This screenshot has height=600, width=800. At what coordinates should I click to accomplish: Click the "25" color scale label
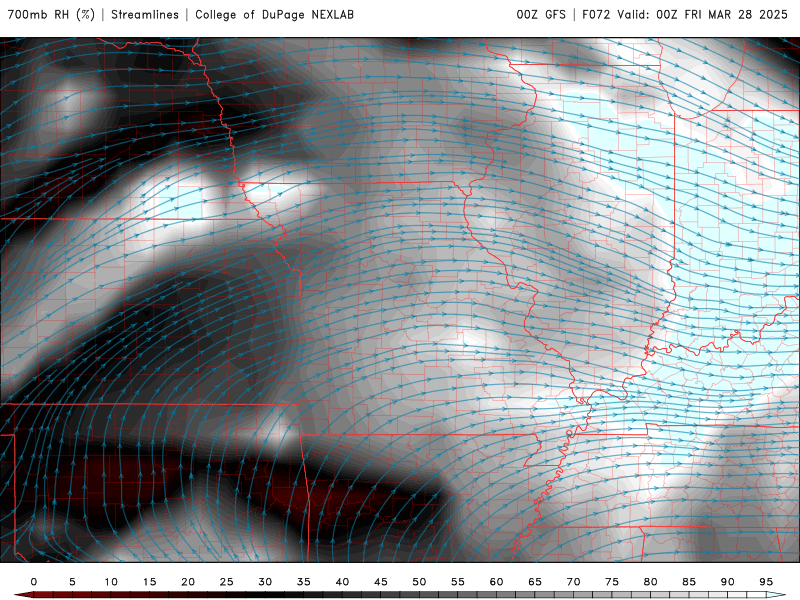(227, 582)
